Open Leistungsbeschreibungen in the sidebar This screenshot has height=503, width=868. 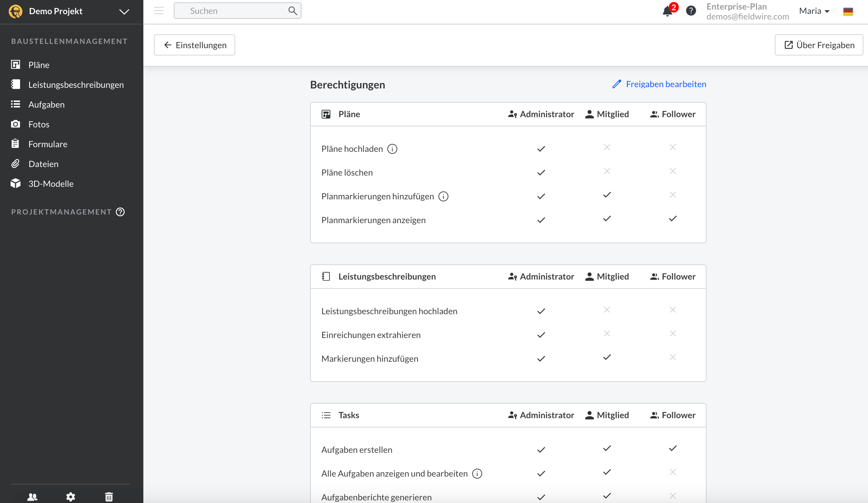coord(76,85)
